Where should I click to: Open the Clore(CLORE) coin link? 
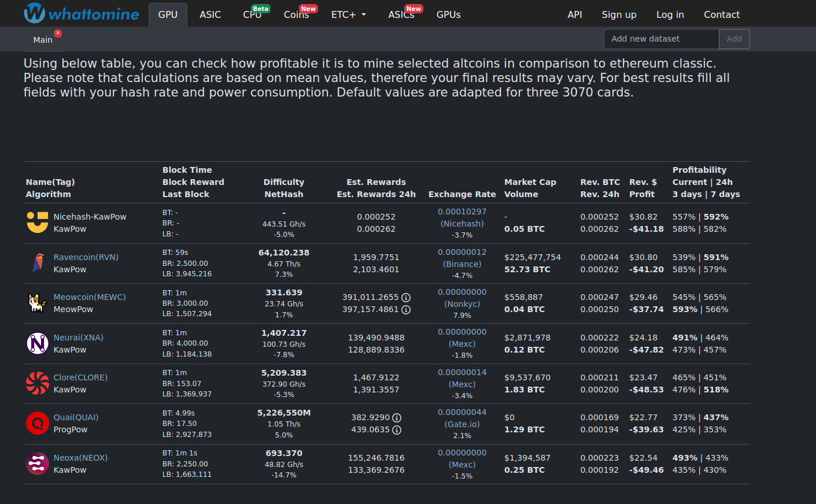[x=80, y=377]
